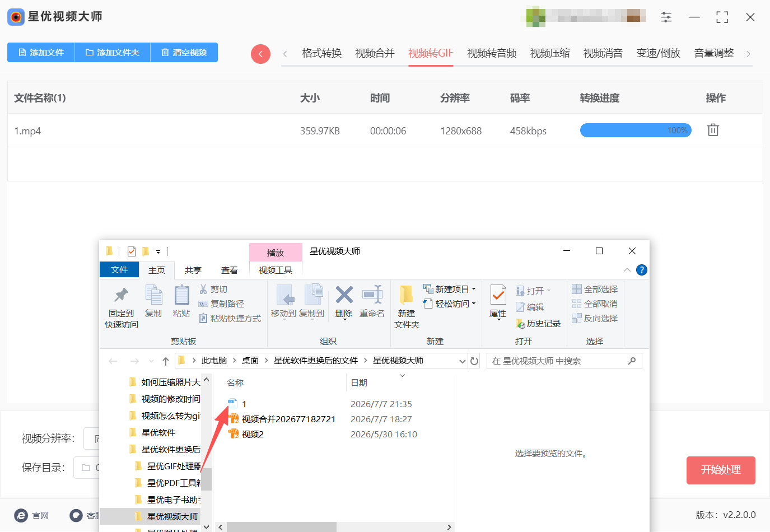
Task: Click 历史记录 in the open group
Action: click(538, 323)
